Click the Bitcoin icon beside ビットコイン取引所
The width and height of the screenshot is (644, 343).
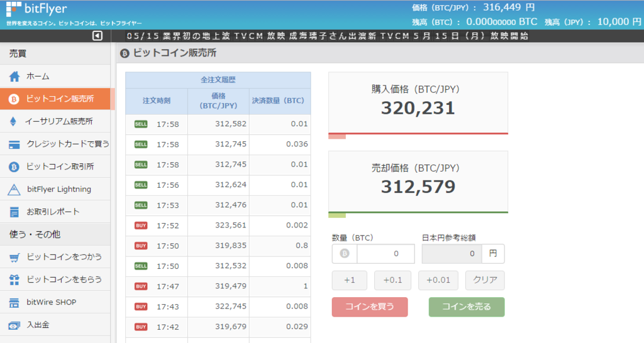click(x=14, y=166)
